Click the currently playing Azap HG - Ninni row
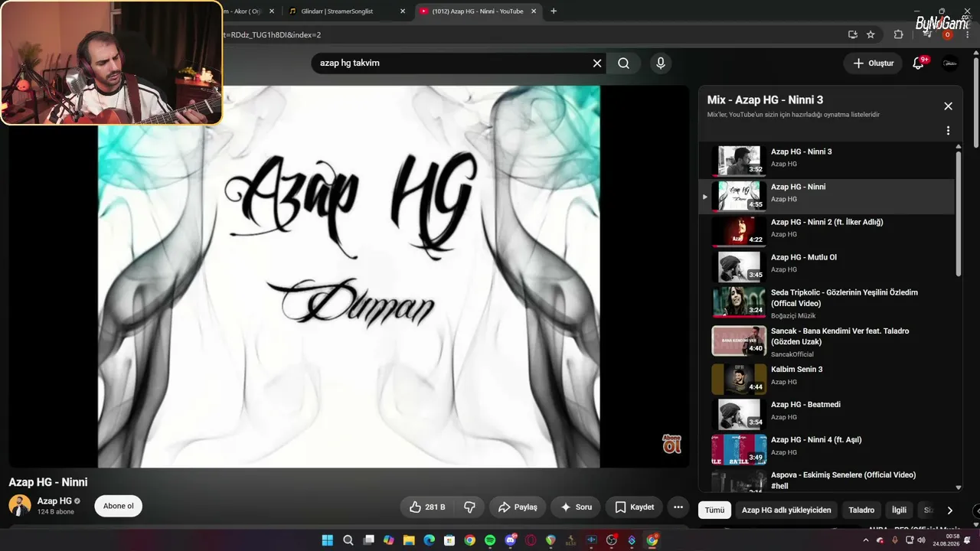 pyautogui.click(x=827, y=196)
